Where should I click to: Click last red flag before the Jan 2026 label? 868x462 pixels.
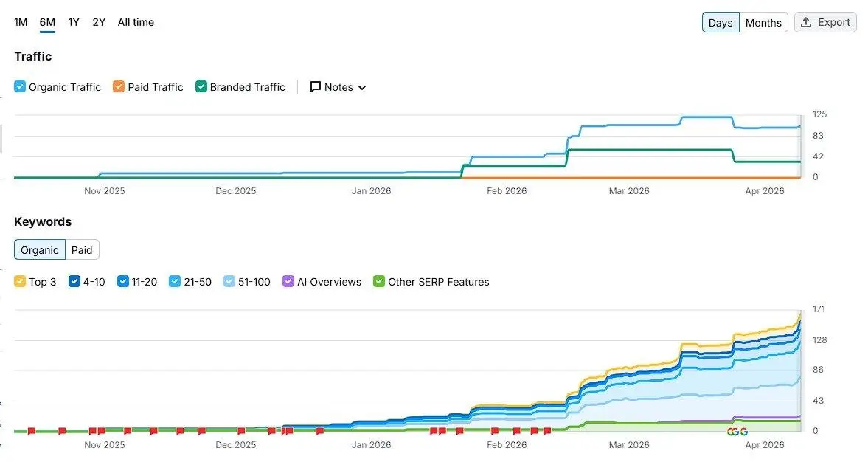319,430
